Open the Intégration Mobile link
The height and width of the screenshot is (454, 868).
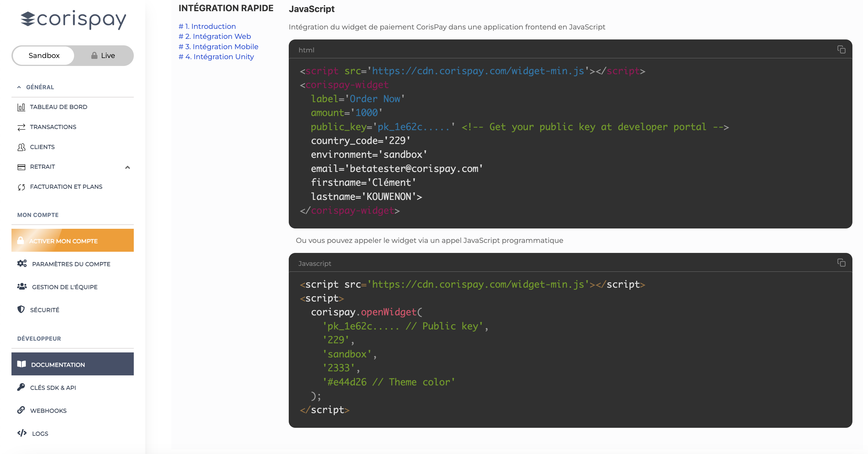pos(218,47)
